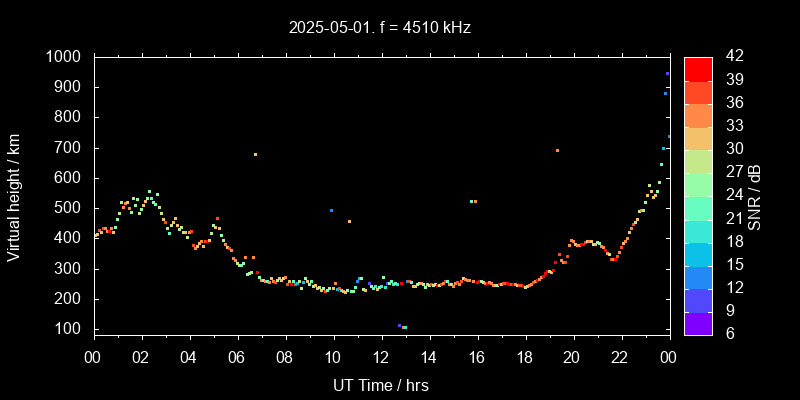Viewport: 800px width, 400px height.
Task: Click the turquoise 18-21 dB colorbar segment
Action: point(698,230)
